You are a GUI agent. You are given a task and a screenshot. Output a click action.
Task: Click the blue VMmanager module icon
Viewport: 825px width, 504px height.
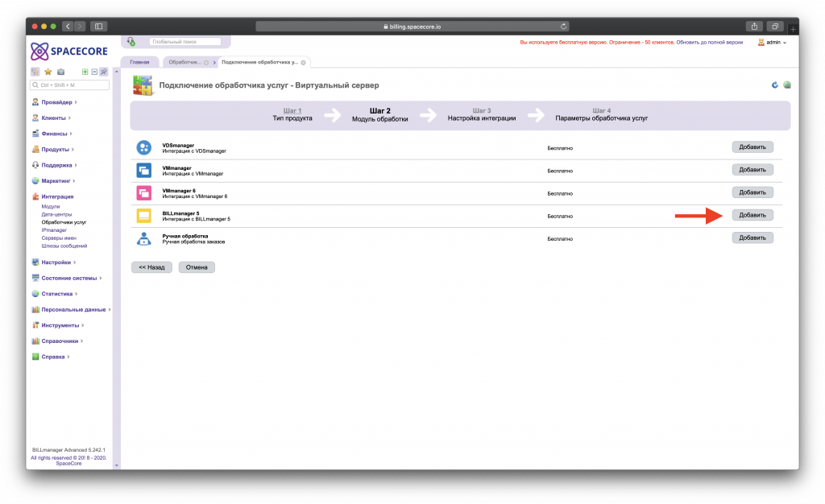pos(143,170)
